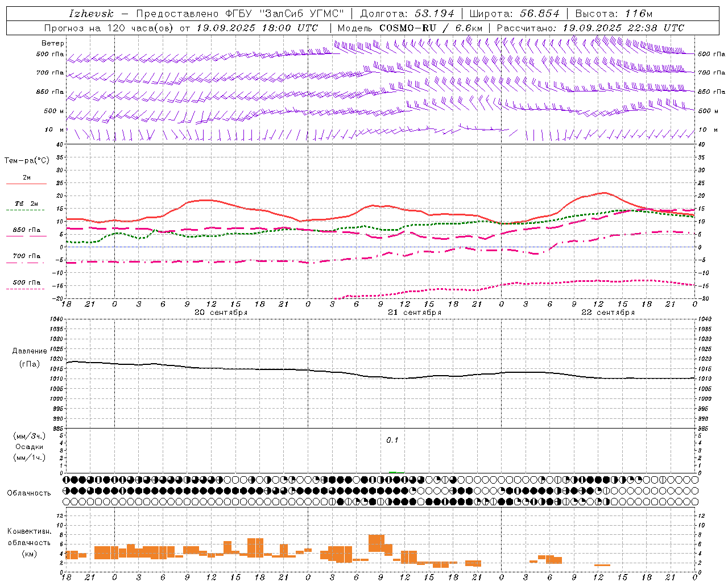The width and height of the screenshot is (728, 582).
Task: Select the Конвективн. convective cloud label
Action: tap(29, 531)
